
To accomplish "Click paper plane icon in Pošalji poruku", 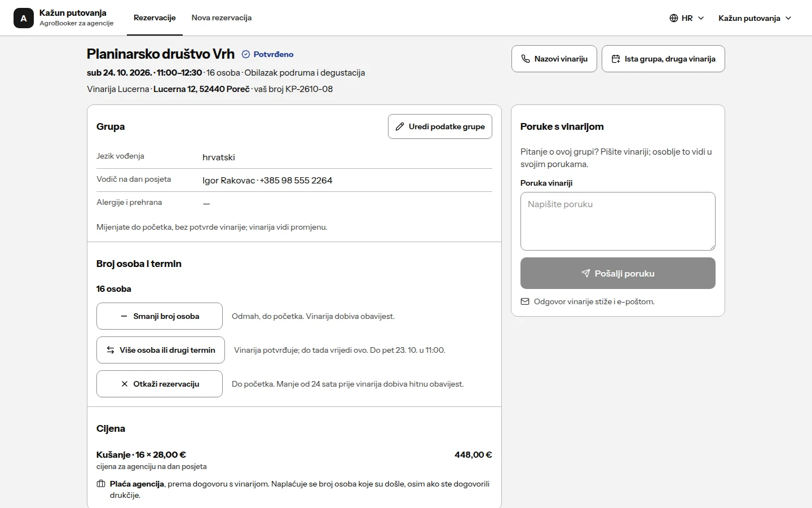I will coord(586,273).
